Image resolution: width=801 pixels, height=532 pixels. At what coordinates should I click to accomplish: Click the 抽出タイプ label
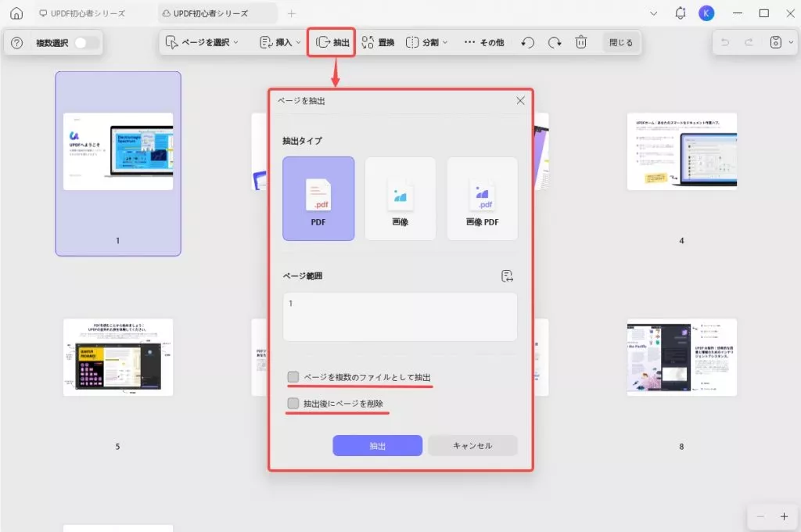[x=303, y=141]
